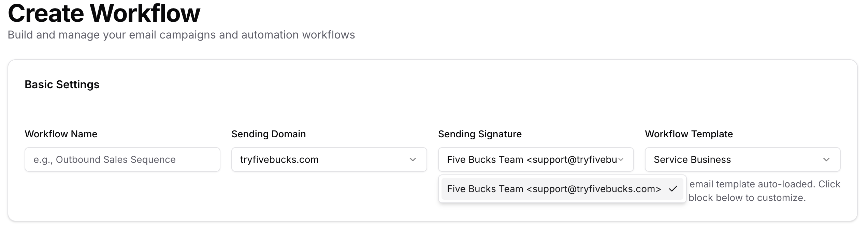Click the Workflow Template field label
Image resolution: width=868 pixels, height=231 pixels.
[689, 134]
